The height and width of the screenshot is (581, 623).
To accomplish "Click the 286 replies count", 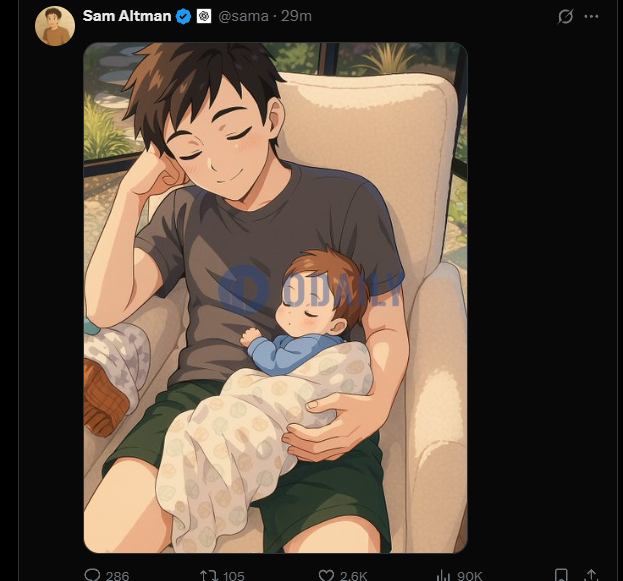I will click(x=118, y=576).
